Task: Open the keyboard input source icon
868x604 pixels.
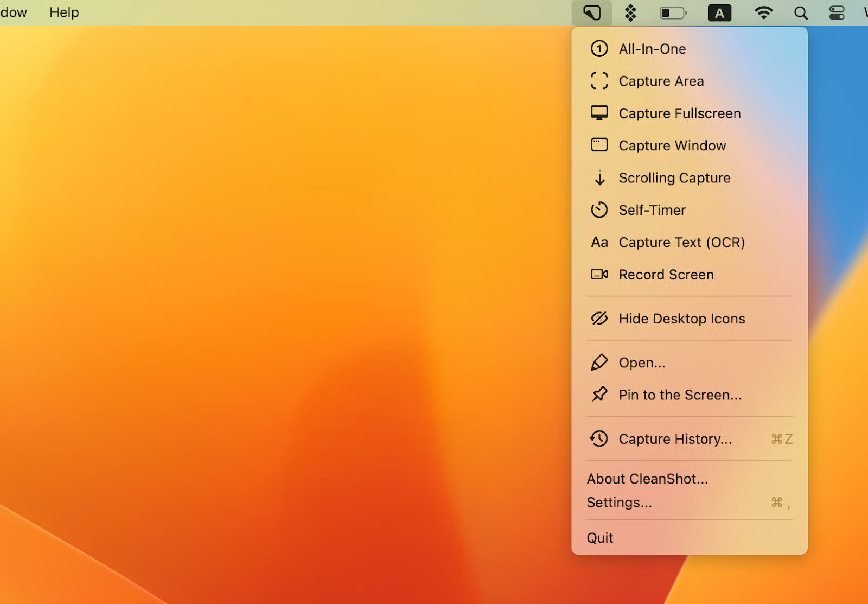Action: (x=719, y=12)
